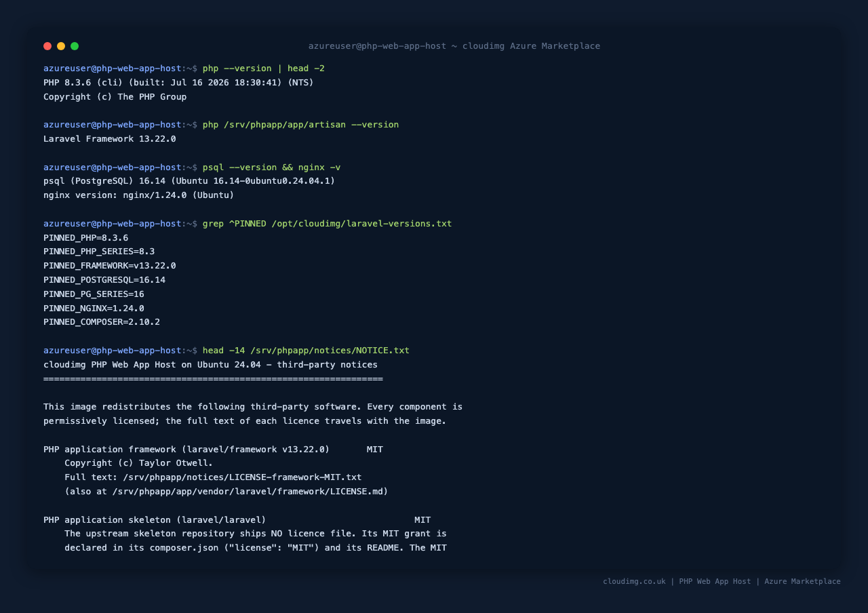
Task: Click the green maximize window dot
Action: 75,46
